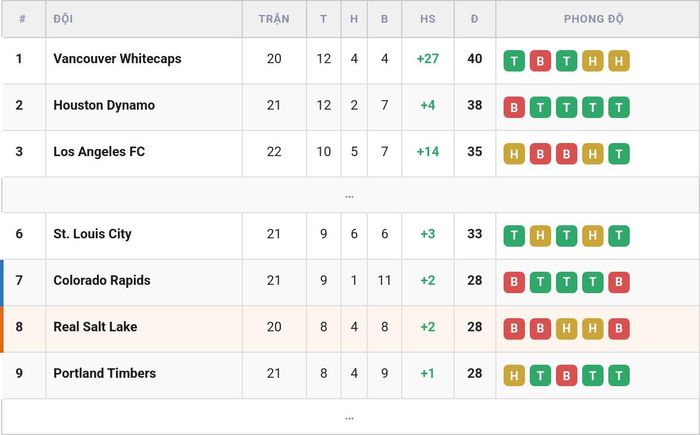The image size is (700, 435).
Task: Click Portland Timbers' red B form badge
Action: 566,375
